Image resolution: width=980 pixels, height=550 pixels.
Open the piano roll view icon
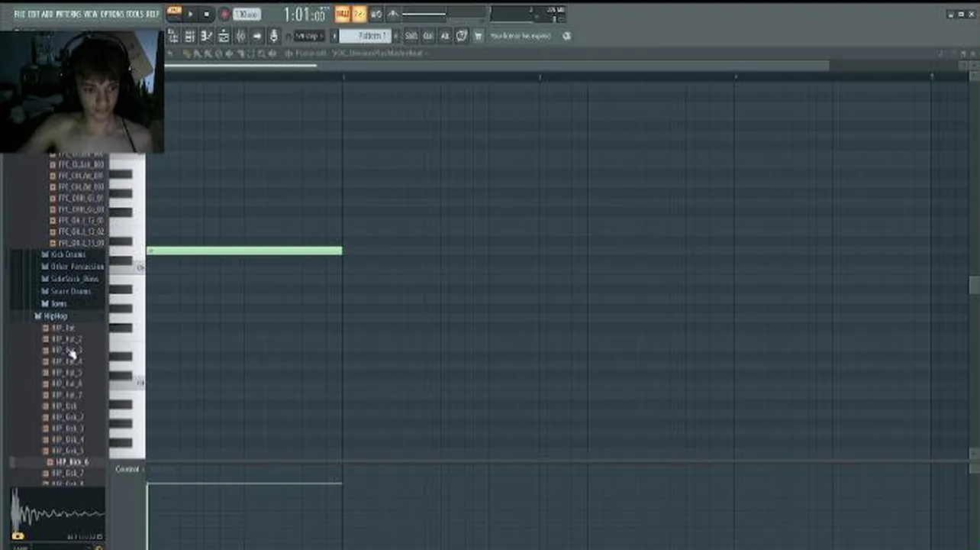(206, 36)
